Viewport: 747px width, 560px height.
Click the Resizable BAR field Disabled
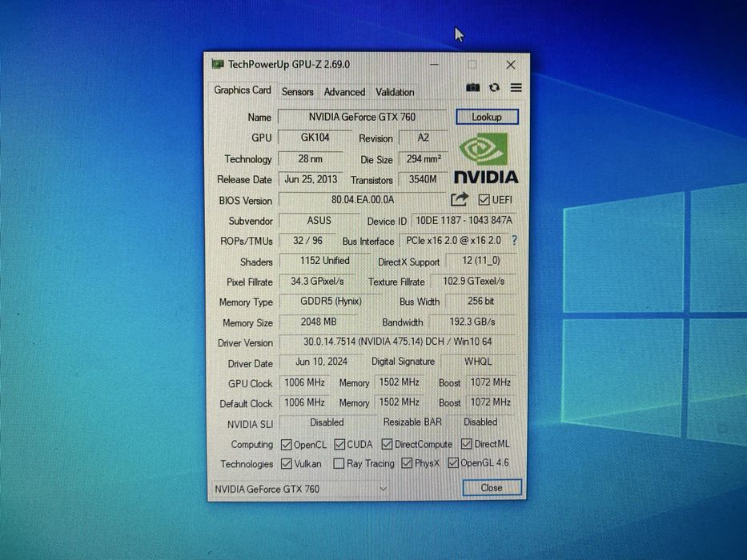(x=480, y=422)
